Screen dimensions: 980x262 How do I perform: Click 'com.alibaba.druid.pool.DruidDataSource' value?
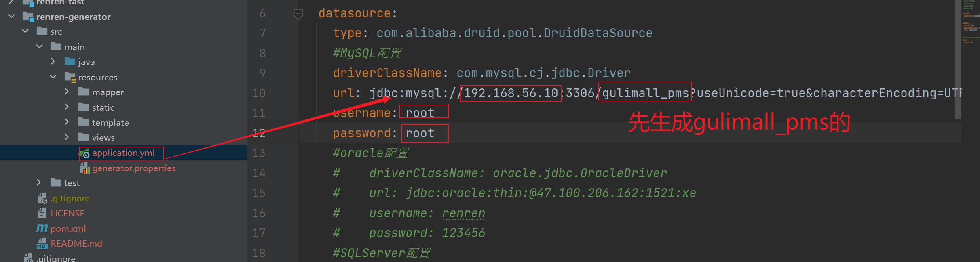(514, 33)
